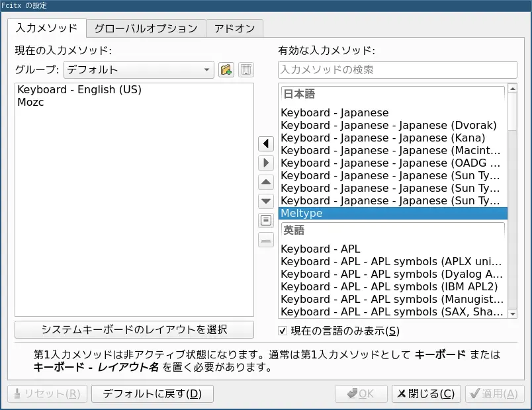Add selected input method with left arrow
This screenshot has height=410, width=532.
coord(265,143)
